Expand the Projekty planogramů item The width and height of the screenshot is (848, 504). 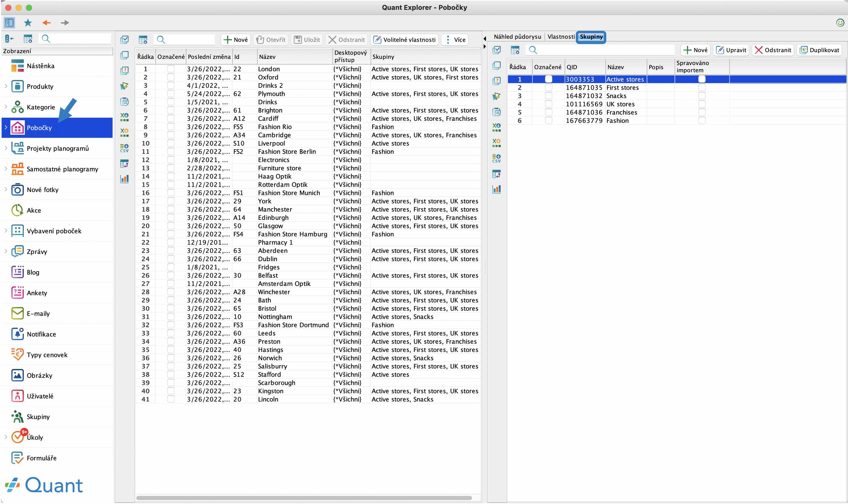click(x=6, y=148)
